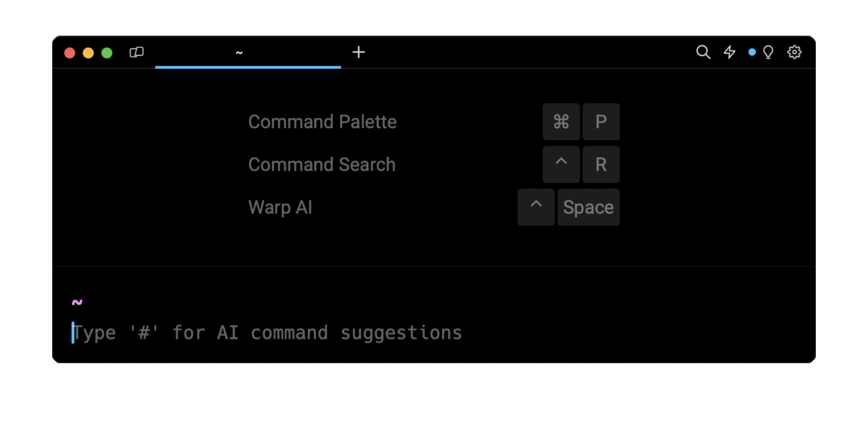The width and height of the screenshot is (868, 432).
Task: Open the Warp Drive panel icon
Action: pyautogui.click(x=137, y=52)
